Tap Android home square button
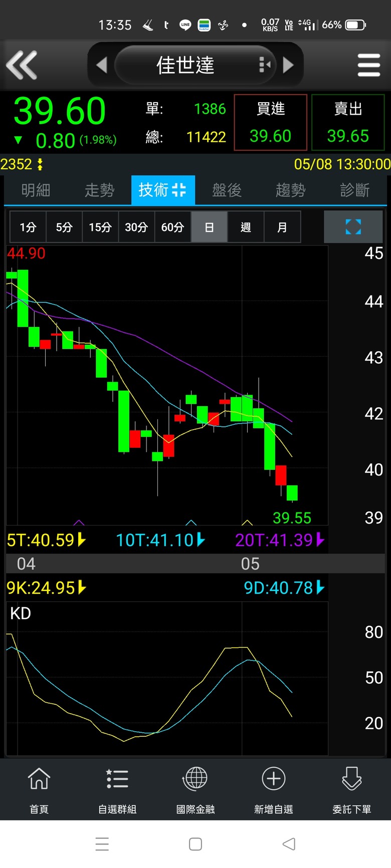This screenshot has width=391, height=868. point(195,844)
